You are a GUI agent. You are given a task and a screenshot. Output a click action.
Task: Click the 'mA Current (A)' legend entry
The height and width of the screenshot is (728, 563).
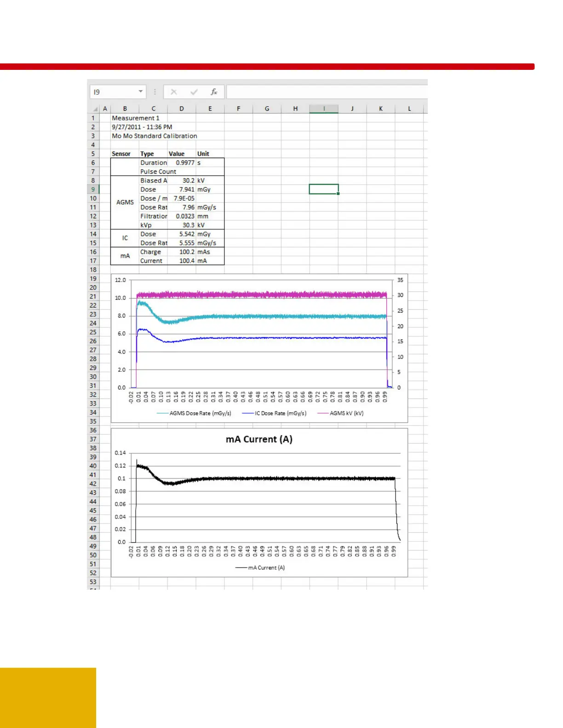point(260,568)
